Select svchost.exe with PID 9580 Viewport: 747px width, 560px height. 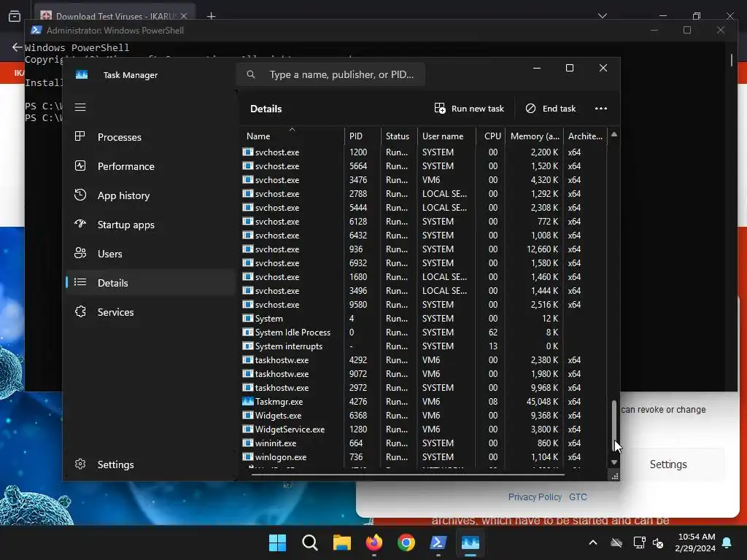click(x=423, y=304)
